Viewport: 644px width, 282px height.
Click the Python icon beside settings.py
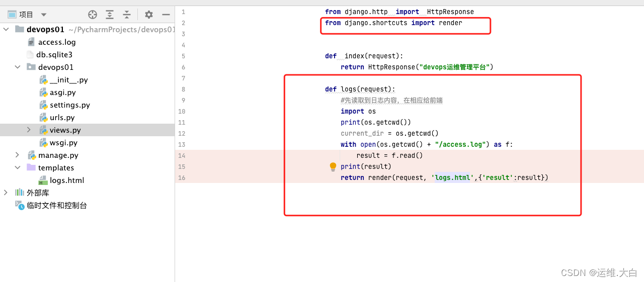(x=43, y=105)
